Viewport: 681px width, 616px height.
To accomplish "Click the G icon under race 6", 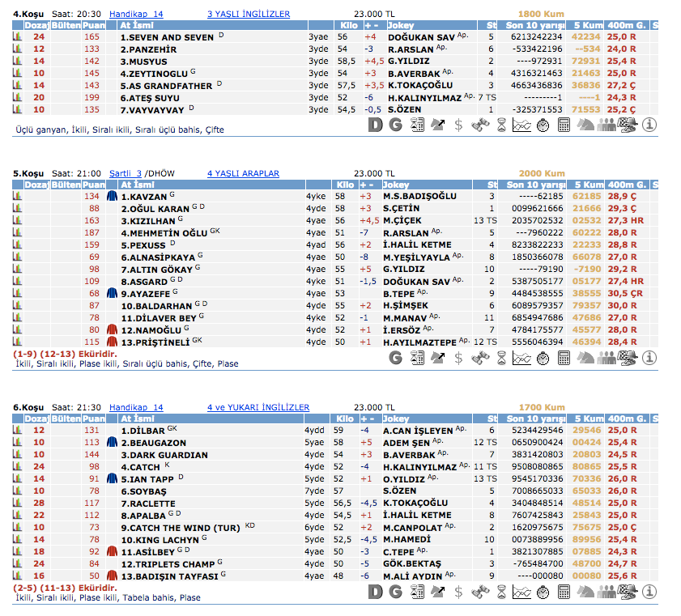I will (395, 593).
